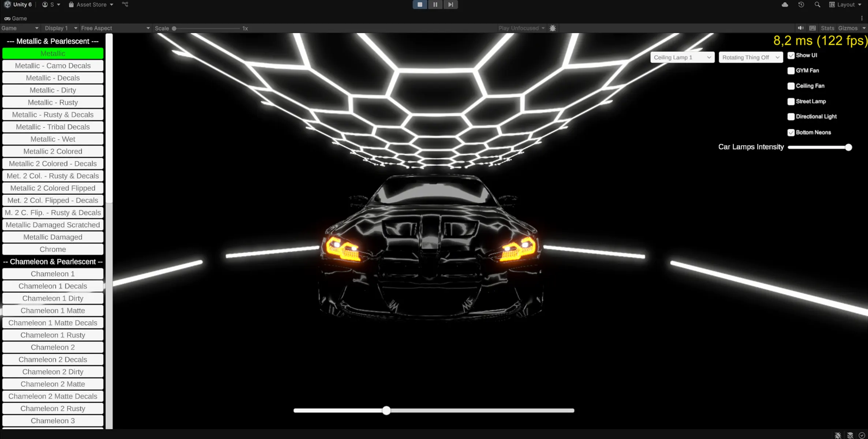This screenshot has width=868, height=439.
Task: Open the Rotating Thing Off dropdown
Action: 751,57
